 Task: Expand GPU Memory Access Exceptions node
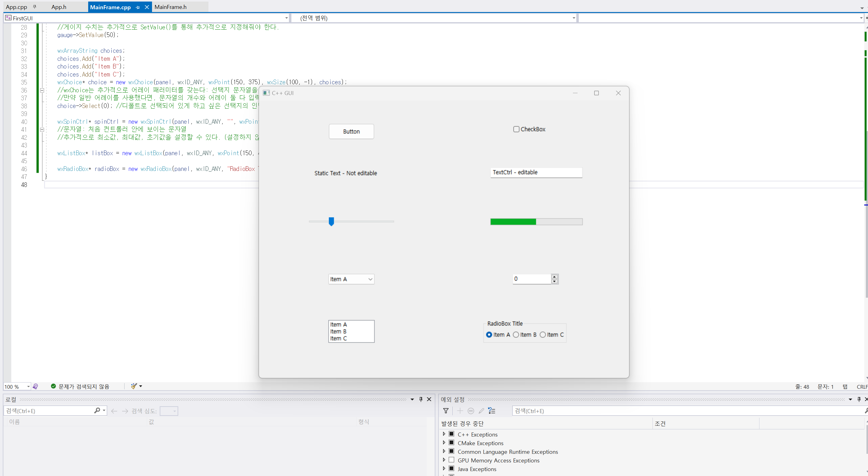click(x=444, y=460)
